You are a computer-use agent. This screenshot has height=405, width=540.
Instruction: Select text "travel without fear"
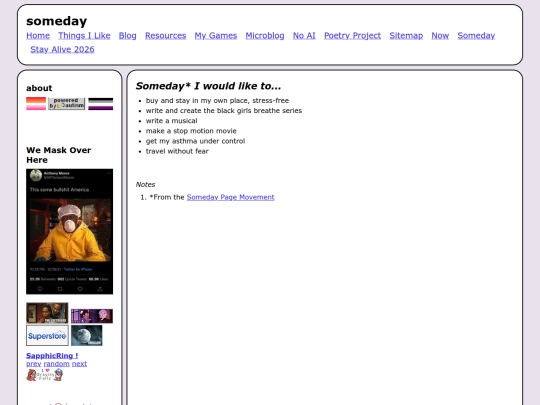[177, 151]
